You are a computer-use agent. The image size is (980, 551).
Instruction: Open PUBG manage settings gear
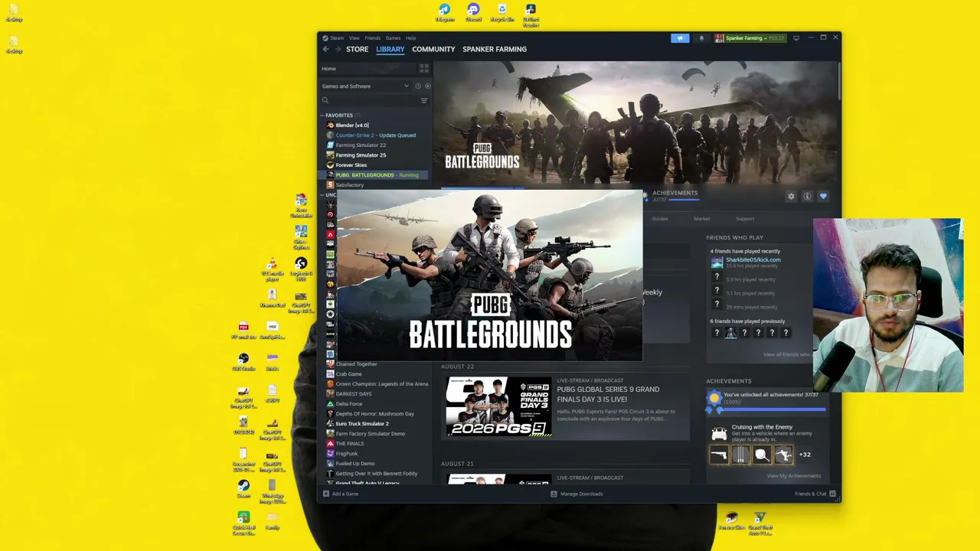(791, 197)
